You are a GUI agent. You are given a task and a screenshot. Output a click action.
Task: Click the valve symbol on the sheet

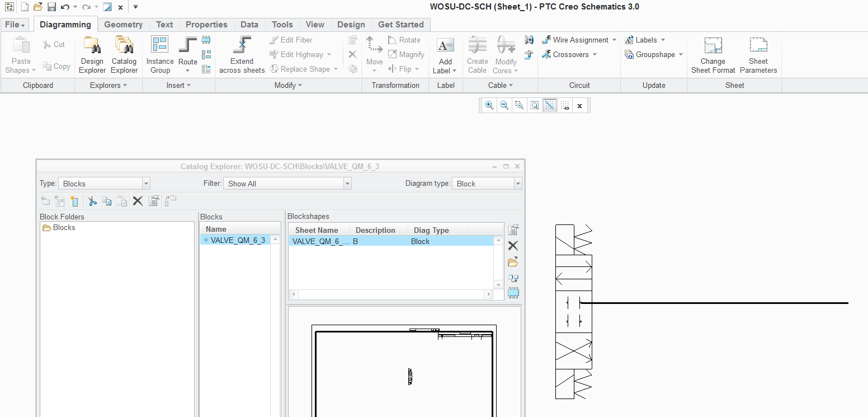pyautogui.click(x=574, y=311)
